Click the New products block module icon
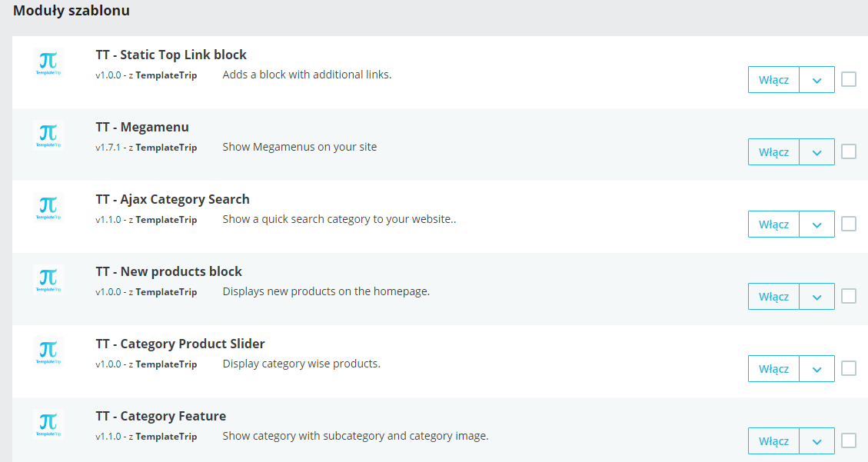Image resolution: width=868 pixels, height=462 pixels. [48, 280]
